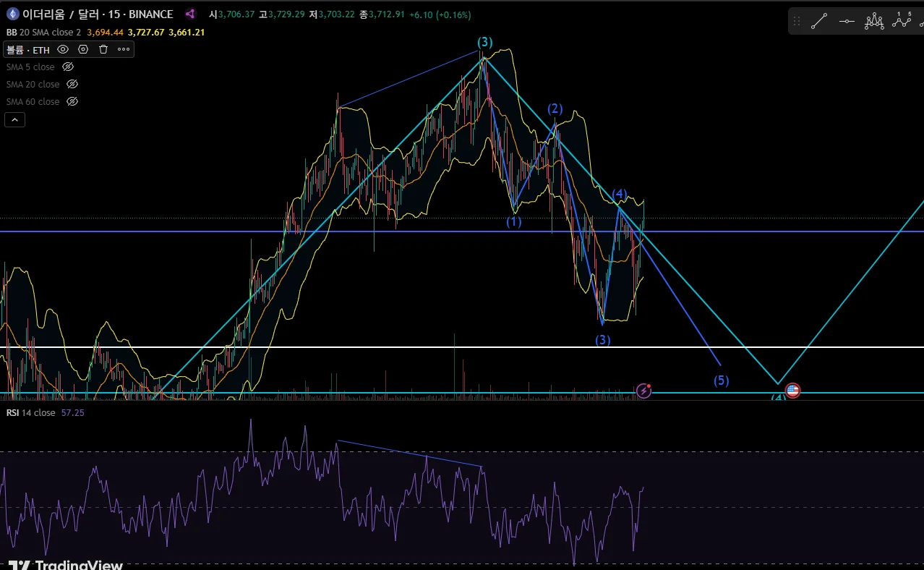The image size is (924, 570).
Task: Select the Head and Shoulders pattern tool
Action: tap(874, 21)
